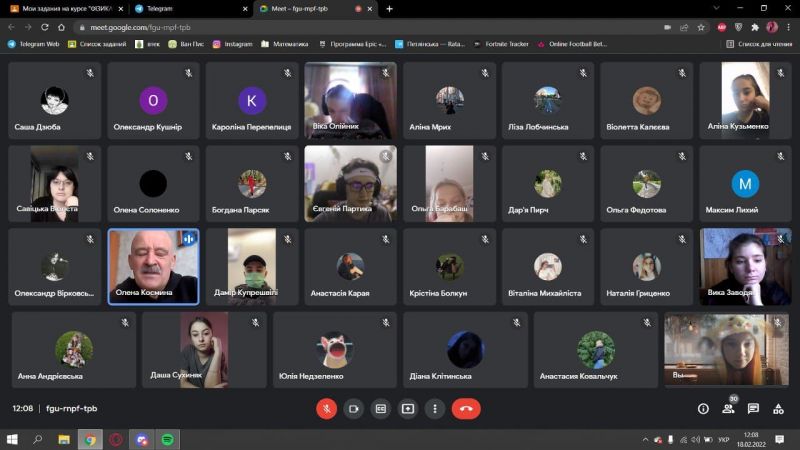This screenshot has width=800, height=450.
Task: Show hidden system tray icons chevron
Action: (x=645, y=439)
